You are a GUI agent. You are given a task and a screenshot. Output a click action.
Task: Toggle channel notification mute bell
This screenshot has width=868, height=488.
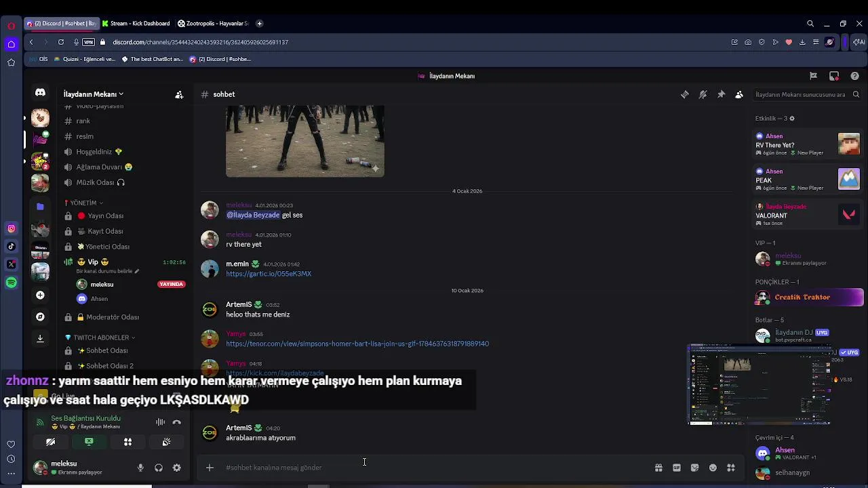click(x=703, y=94)
